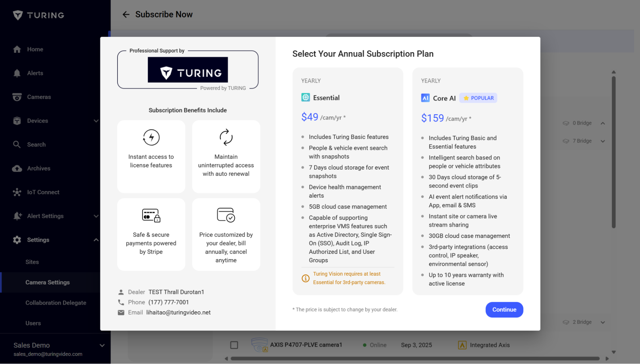Click the Settings gear icon
The image size is (640, 364).
17,240
